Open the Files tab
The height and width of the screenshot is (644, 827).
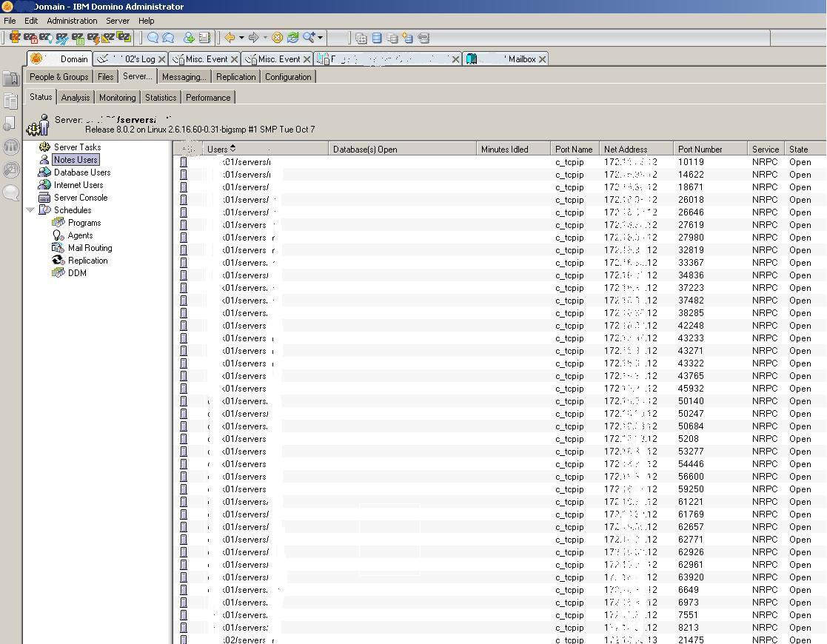(105, 76)
